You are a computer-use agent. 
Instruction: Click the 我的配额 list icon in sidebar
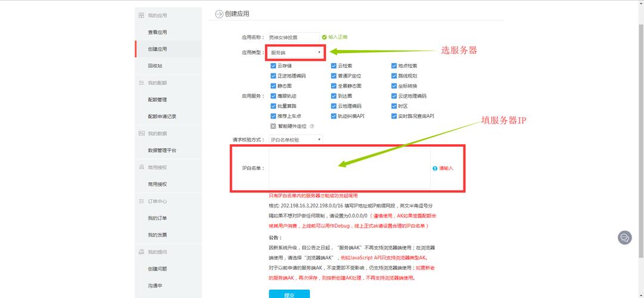tap(141, 83)
